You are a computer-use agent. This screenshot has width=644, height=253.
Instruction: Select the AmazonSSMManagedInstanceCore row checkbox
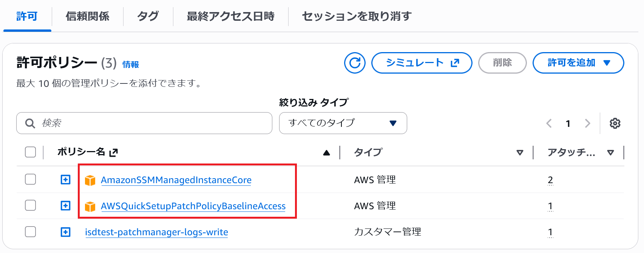[30, 179]
